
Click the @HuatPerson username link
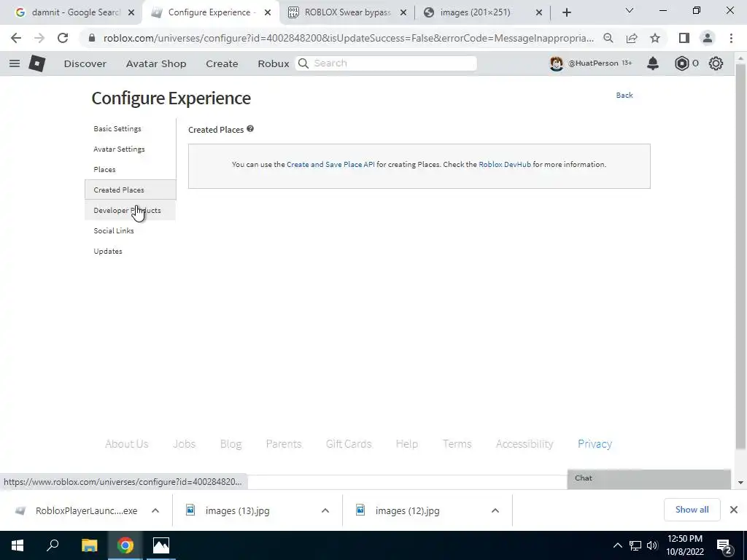pos(593,63)
